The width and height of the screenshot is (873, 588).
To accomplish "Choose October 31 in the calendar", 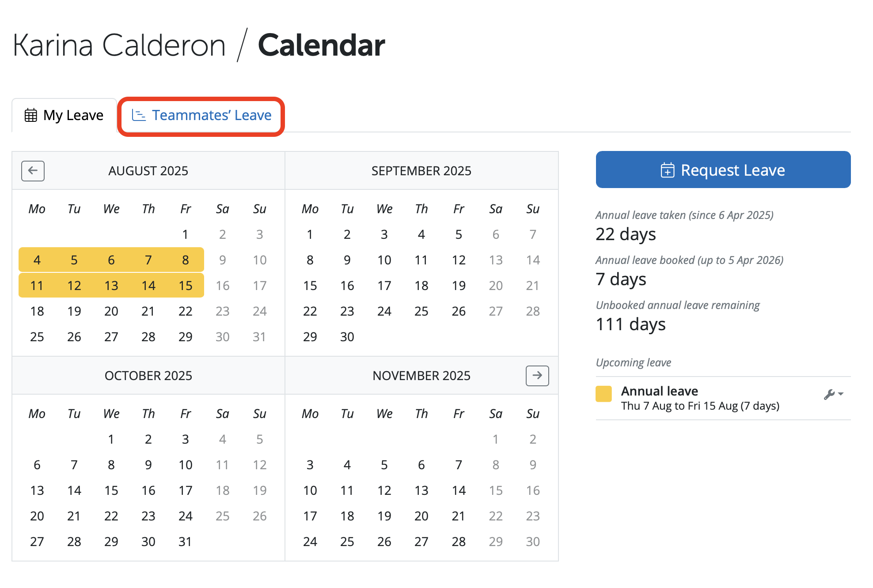I will click(186, 542).
